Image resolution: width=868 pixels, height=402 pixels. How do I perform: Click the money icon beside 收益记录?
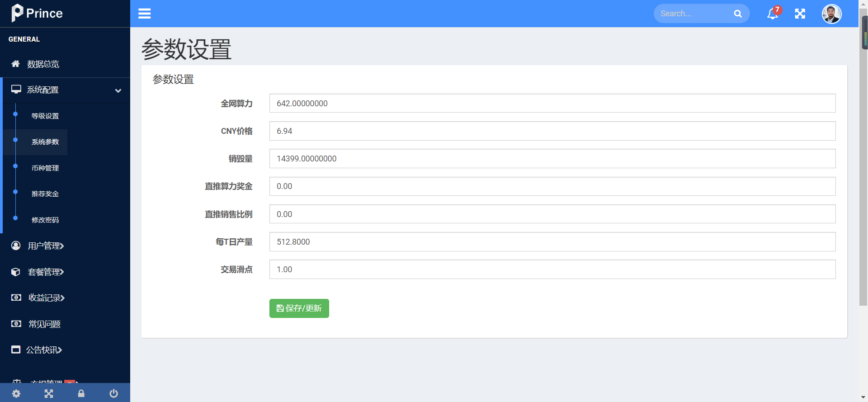16,298
